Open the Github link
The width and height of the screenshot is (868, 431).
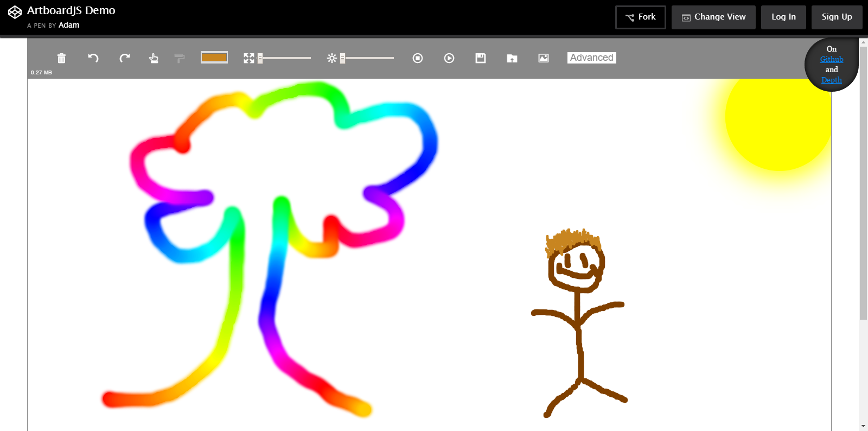pos(832,59)
